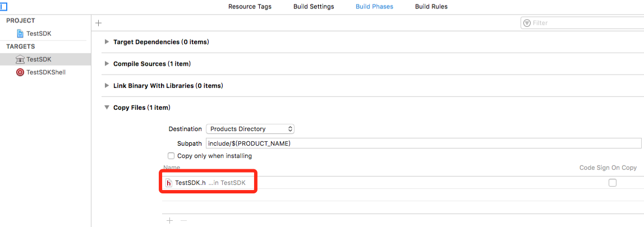Select the TestSDKShell target icon
The width and height of the screenshot is (644, 227).
point(20,72)
